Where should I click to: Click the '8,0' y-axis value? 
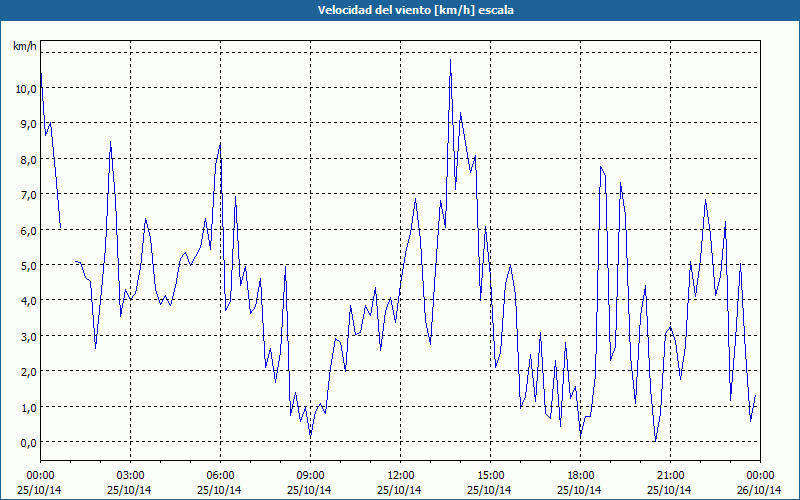click(x=28, y=159)
